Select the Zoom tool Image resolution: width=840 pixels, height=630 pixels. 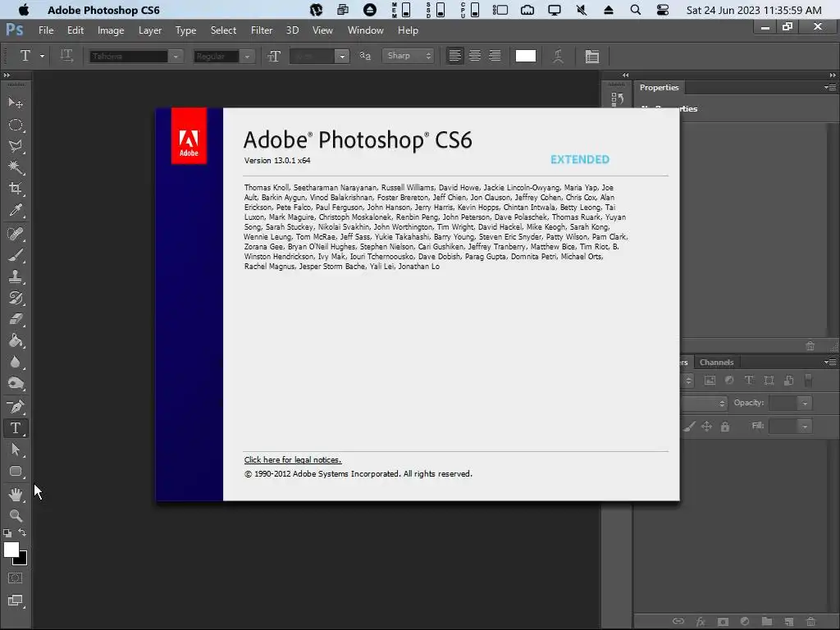pyautogui.click(x=16, y=515)
